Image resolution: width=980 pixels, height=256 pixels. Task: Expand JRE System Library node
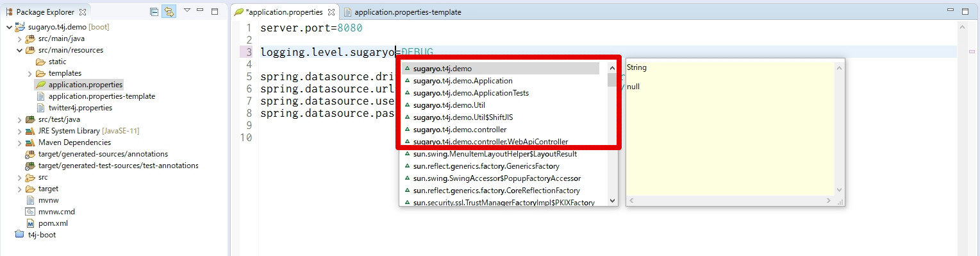coord(19,131)
